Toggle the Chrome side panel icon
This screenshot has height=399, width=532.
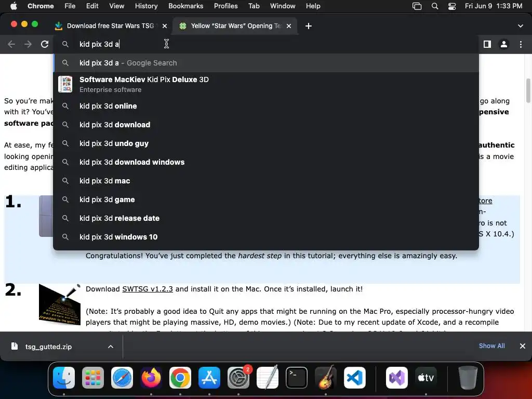[x=487, y=44]
